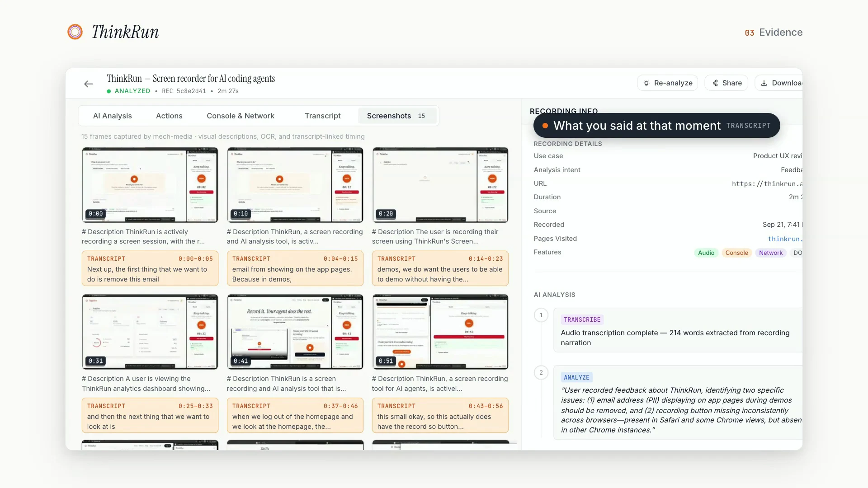The height and width of the screenshot is (488, 868).
Task: Open the https://thinkrun URL value
Action: 767,184
